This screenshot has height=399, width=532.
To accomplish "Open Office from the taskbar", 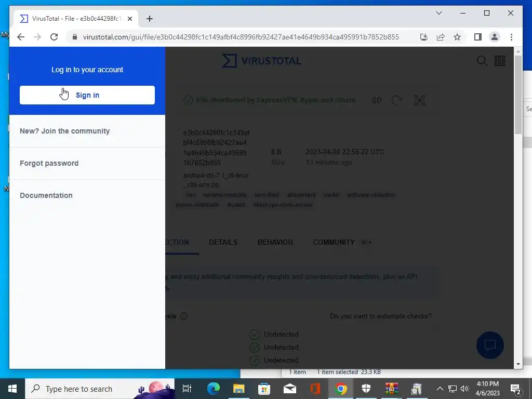I will [315, 389].
